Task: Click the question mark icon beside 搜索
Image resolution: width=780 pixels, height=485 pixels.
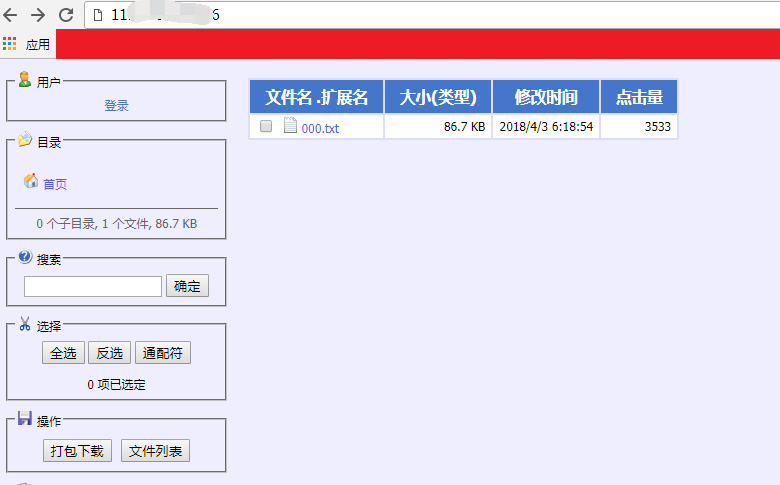Action: [x=25, y=257]
